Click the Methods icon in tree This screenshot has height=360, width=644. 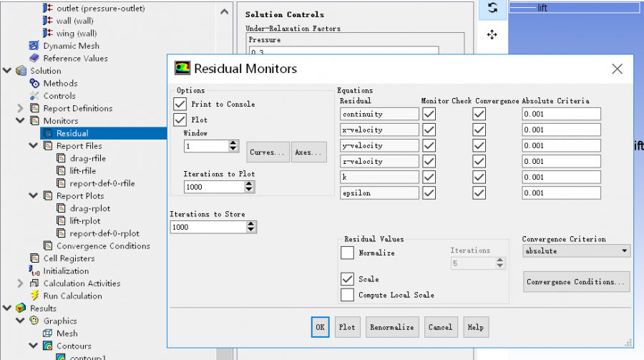(34, 83)
